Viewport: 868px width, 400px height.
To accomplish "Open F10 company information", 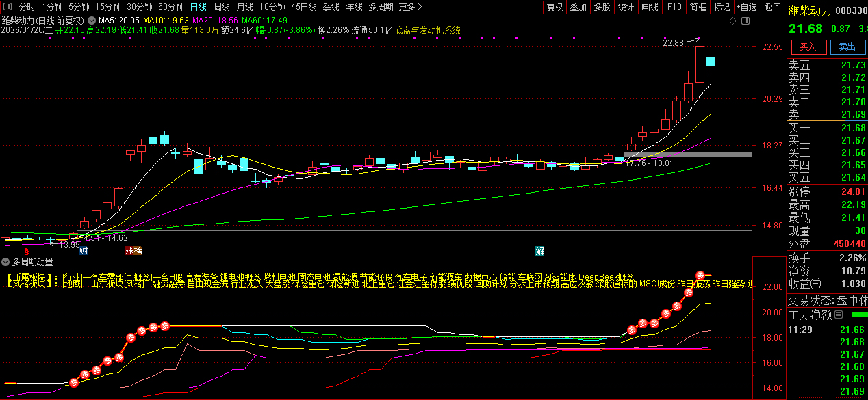I will click(674, 7).
